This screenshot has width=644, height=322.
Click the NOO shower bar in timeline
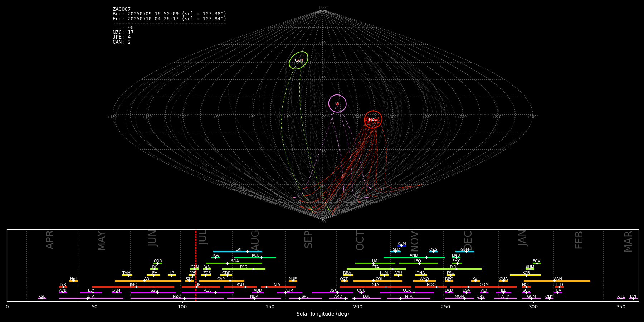431,287
